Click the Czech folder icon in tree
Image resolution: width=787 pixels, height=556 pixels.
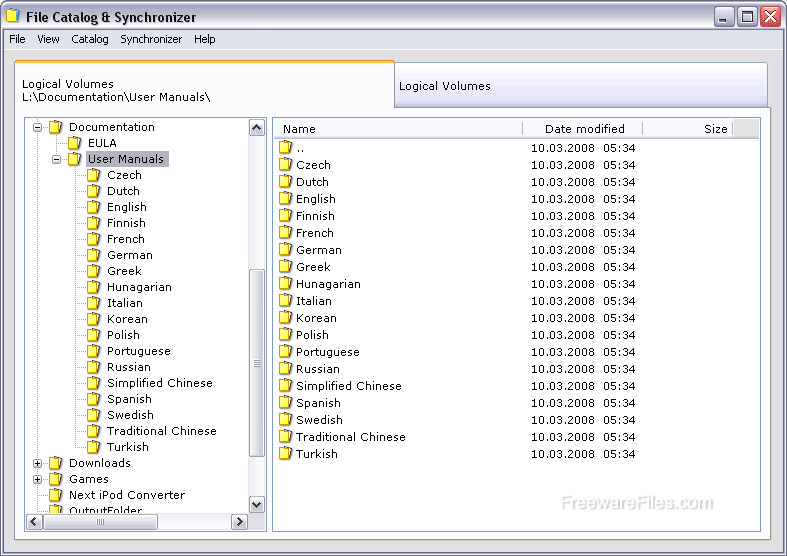coord(93,175)
